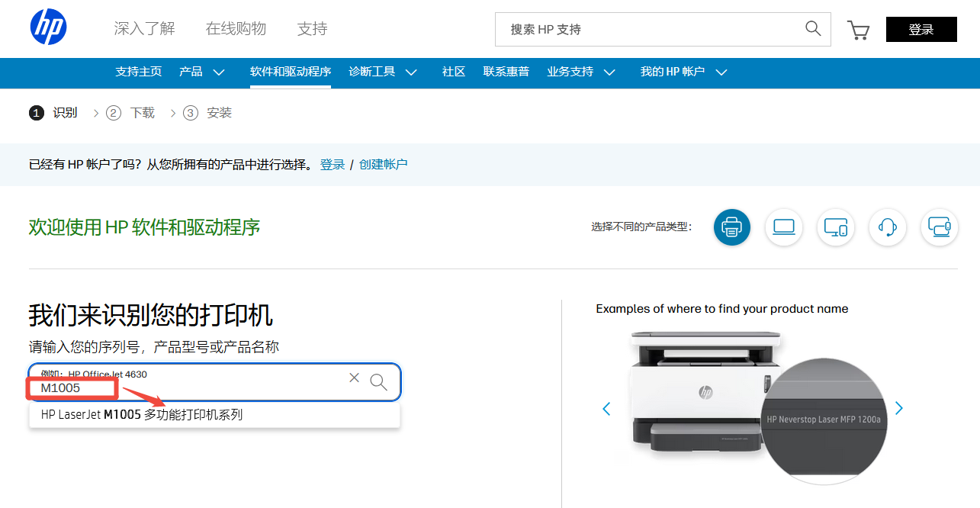Show previous product name example
The image size is (980, 508).
[x=607, y=409]
